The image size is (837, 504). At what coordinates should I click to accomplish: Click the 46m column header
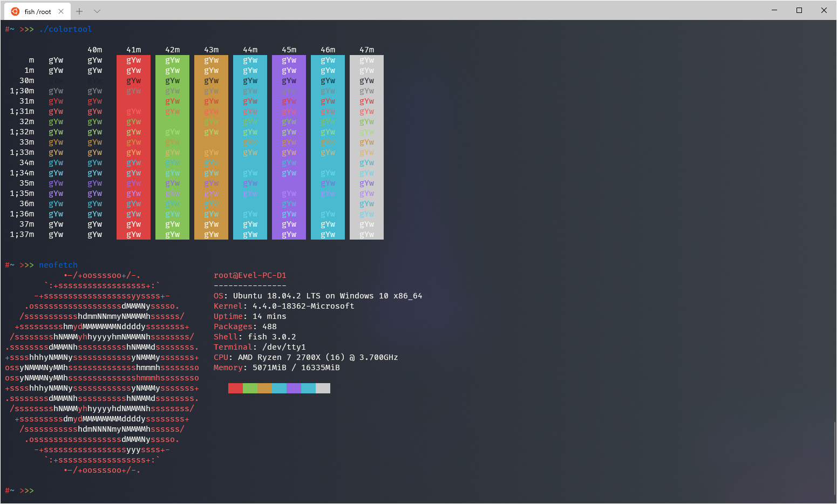328,50
